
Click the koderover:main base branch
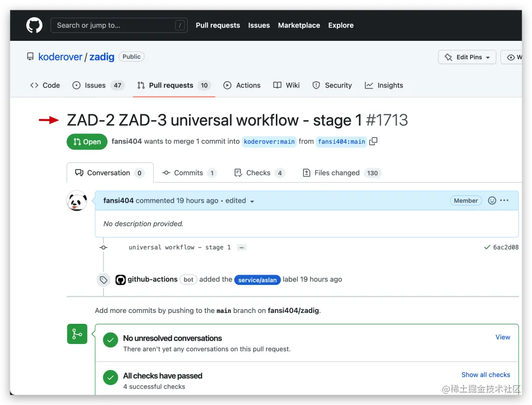pos(269,142)
